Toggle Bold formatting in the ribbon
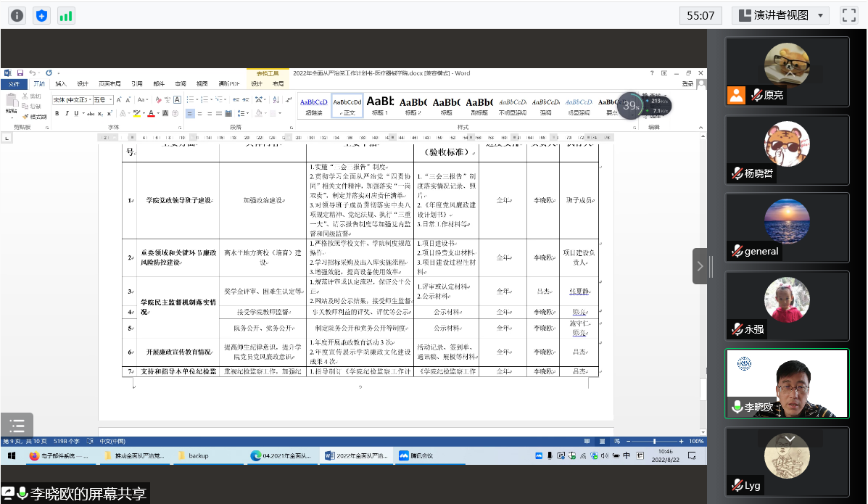 tap(57, 114)
